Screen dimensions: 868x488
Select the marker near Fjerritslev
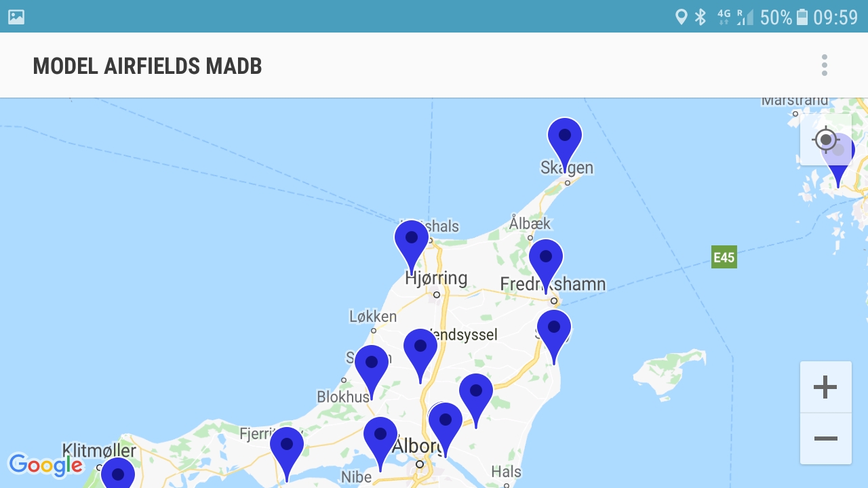coord(287,454)
